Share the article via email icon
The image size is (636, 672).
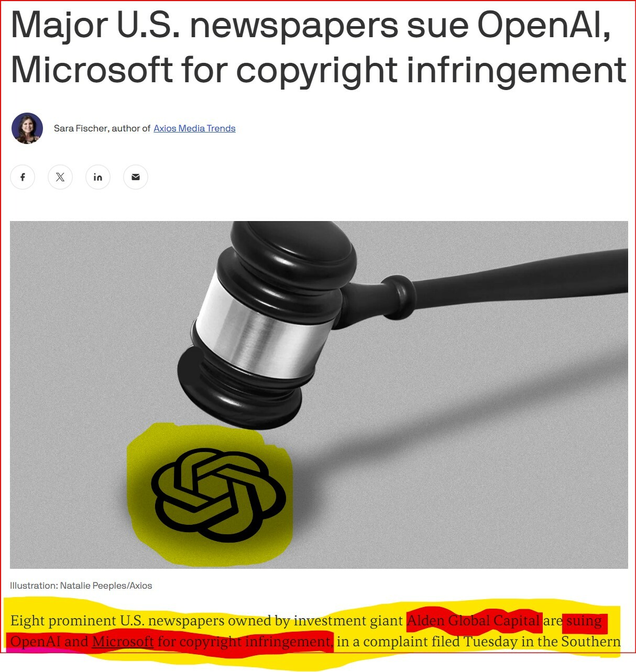point(136,177)
